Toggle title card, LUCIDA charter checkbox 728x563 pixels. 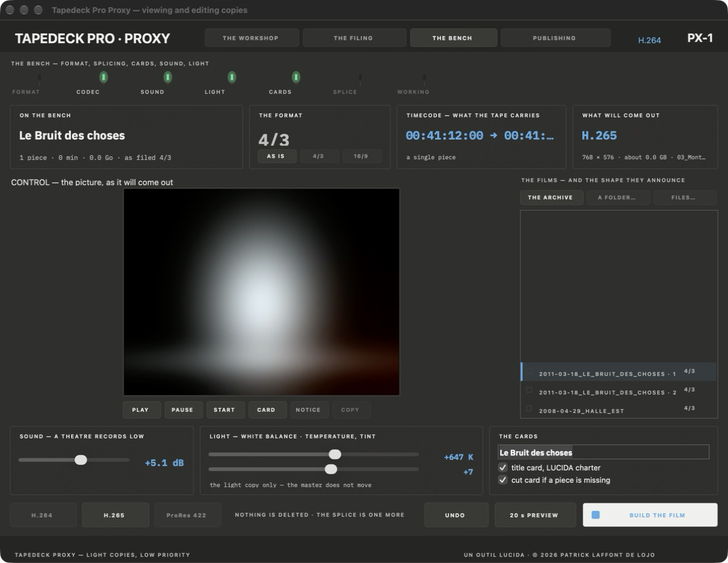pos(502,467)
